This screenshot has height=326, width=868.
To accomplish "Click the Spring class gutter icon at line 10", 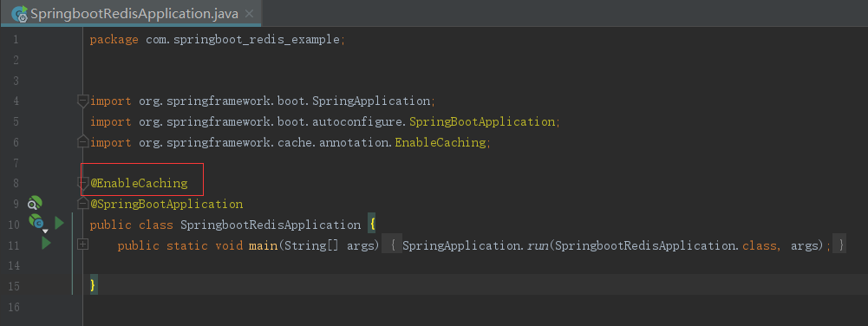I will click(x=36, y=223).
